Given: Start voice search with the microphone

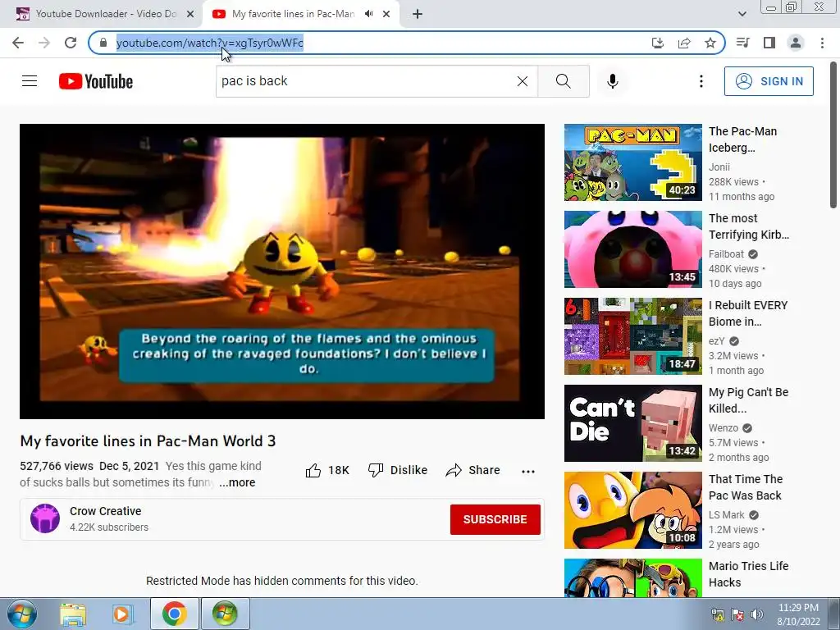Looking at the screenshot, I should tap(612, 81).
